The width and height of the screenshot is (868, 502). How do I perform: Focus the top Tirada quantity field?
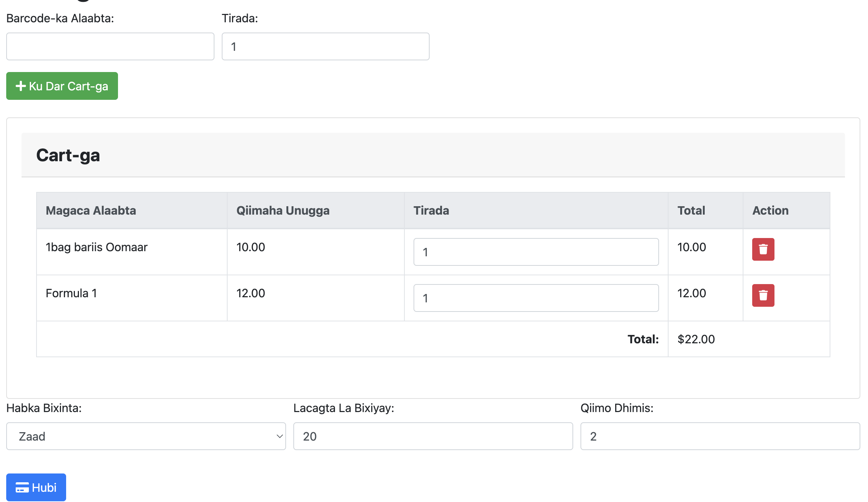pos(325,46)
